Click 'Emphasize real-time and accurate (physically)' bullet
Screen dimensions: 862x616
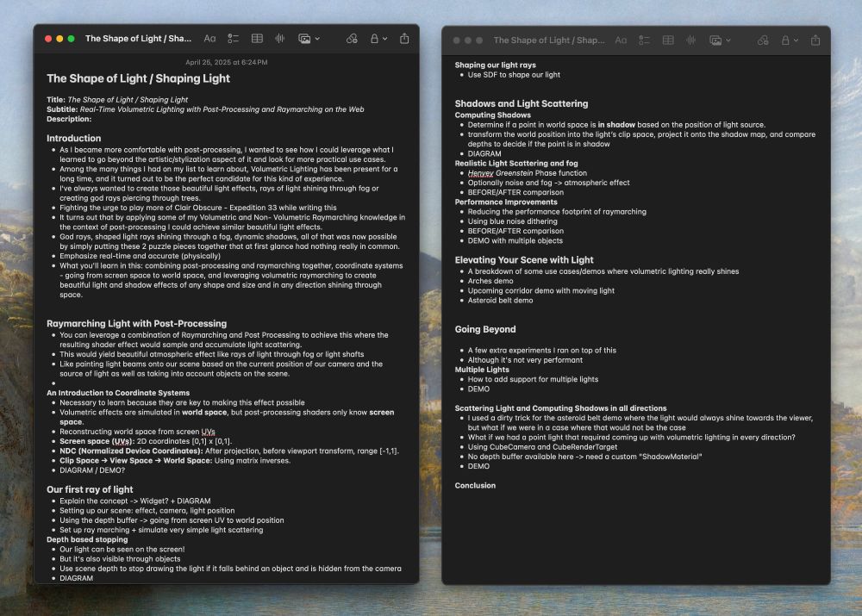point(141,256)
